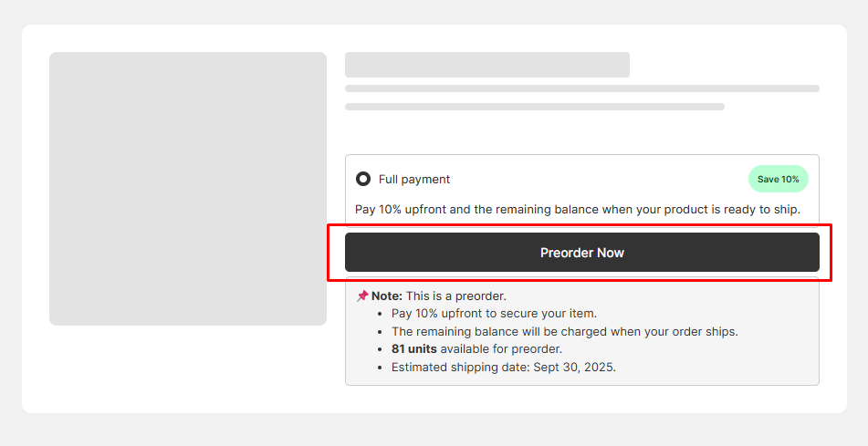Screen dimensions: 868x446
Task: Click the longer description placeholder line
Action: [581, 88]
